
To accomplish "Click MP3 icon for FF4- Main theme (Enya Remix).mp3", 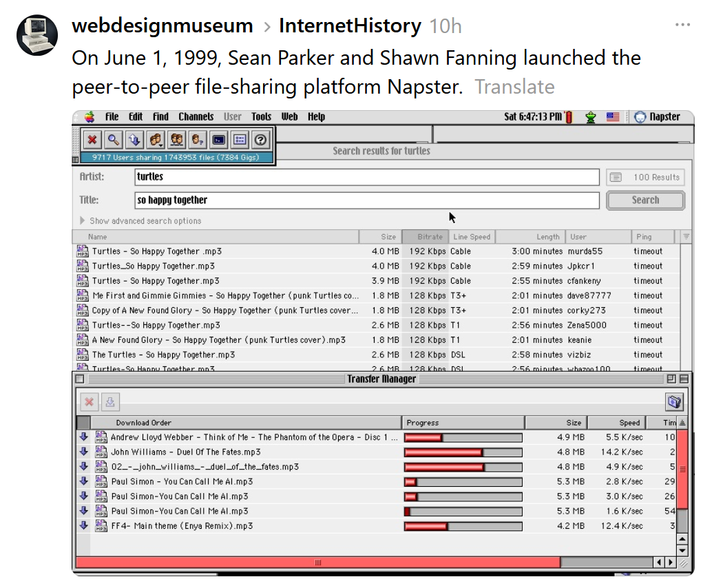I will 101,526.
